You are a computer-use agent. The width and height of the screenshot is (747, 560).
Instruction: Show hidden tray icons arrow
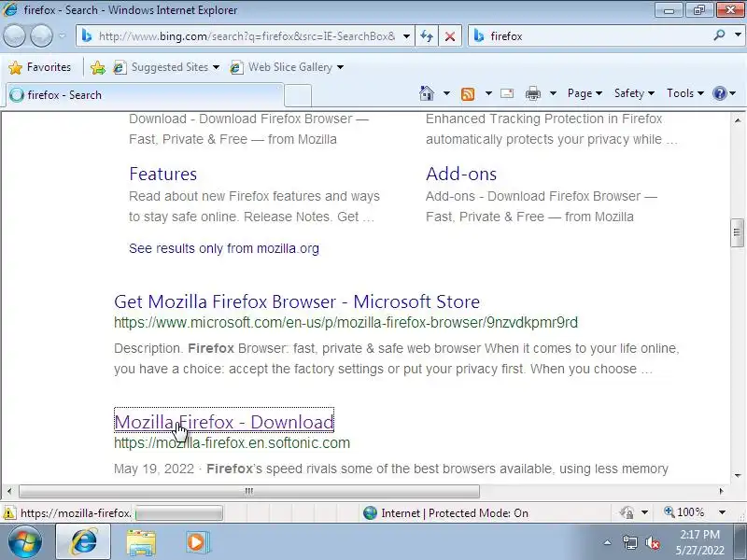[607, 542]
